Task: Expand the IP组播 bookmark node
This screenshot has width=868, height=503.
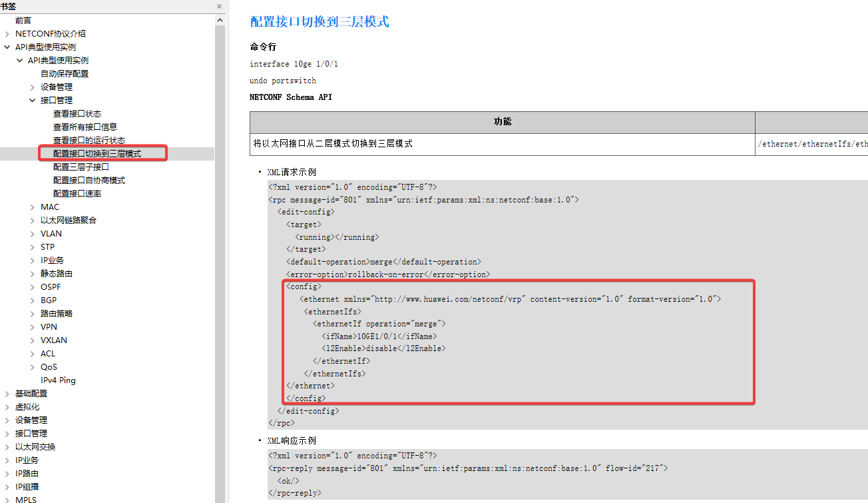Action: tap(7, 487)
